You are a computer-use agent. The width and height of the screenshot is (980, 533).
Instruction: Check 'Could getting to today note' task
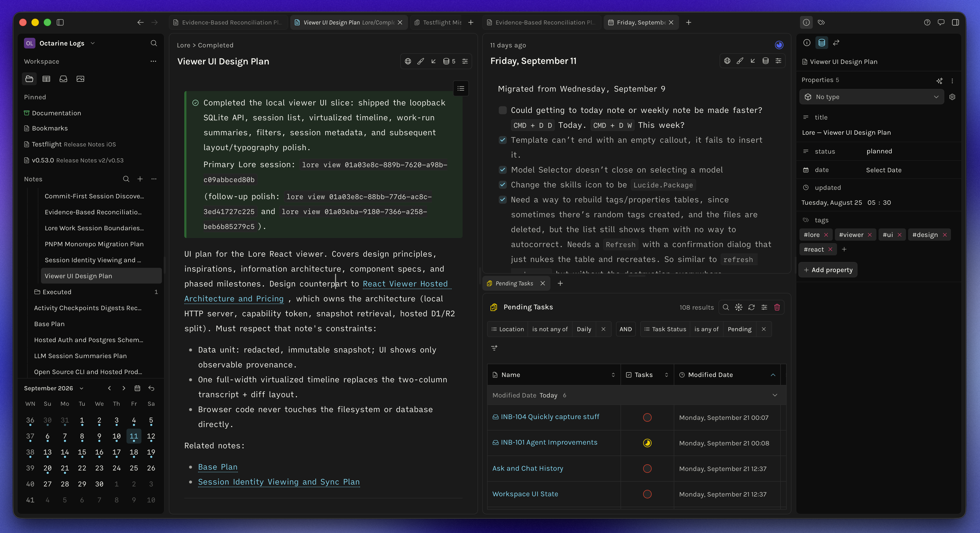click(x=503, y=110)
